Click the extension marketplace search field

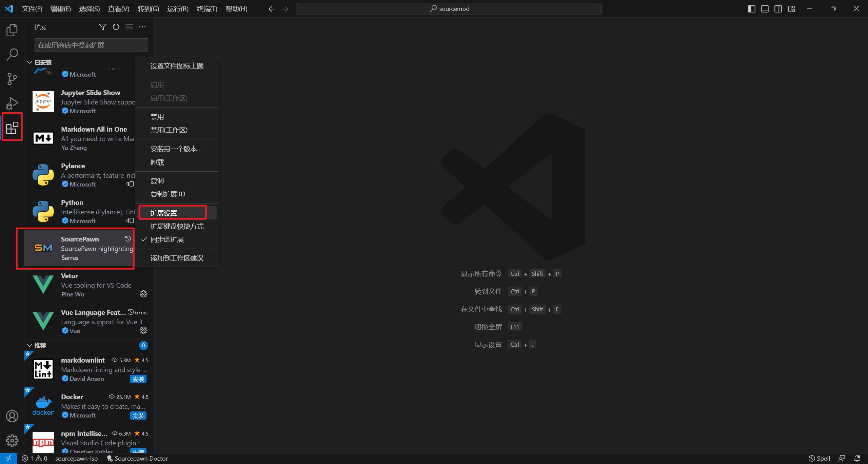pyautogui.click(x=91, y=45)
